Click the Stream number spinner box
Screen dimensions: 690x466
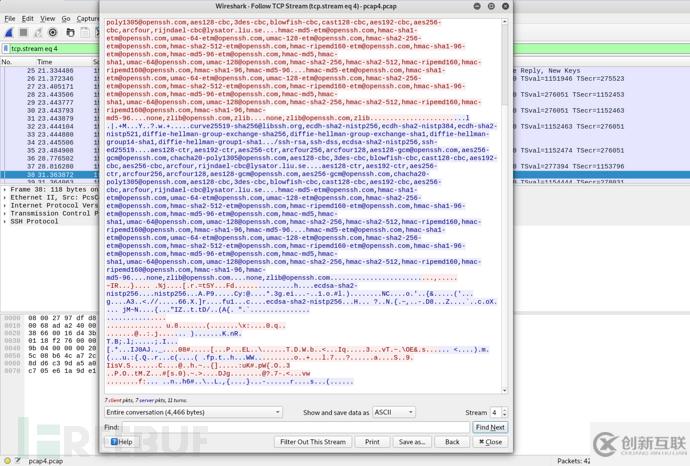coord(498,412)
